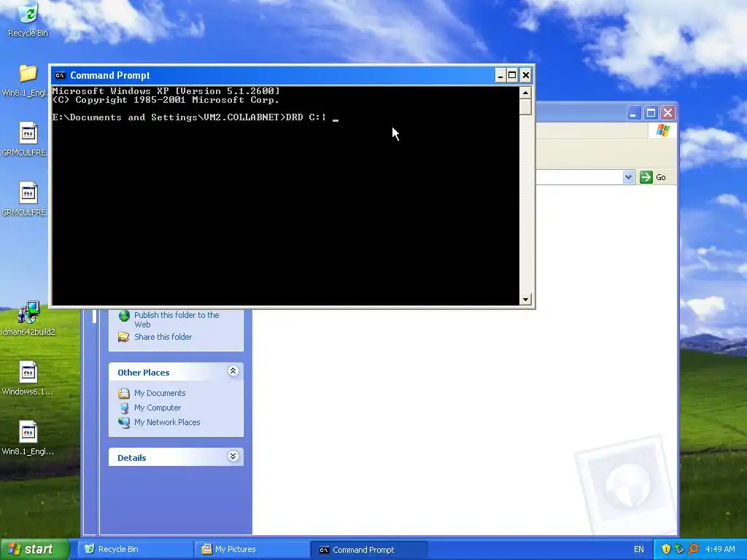
Task: Expand the Details panel
Action: point(233,456)
